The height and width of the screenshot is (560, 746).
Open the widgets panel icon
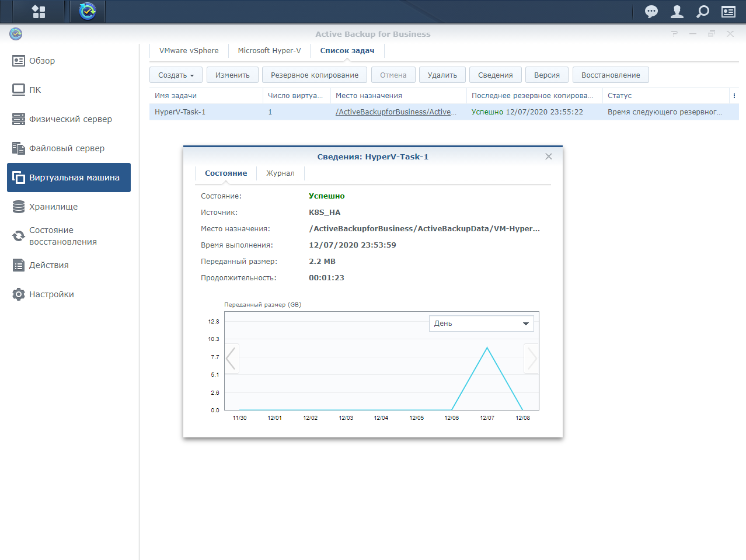(x=728, y=11)
